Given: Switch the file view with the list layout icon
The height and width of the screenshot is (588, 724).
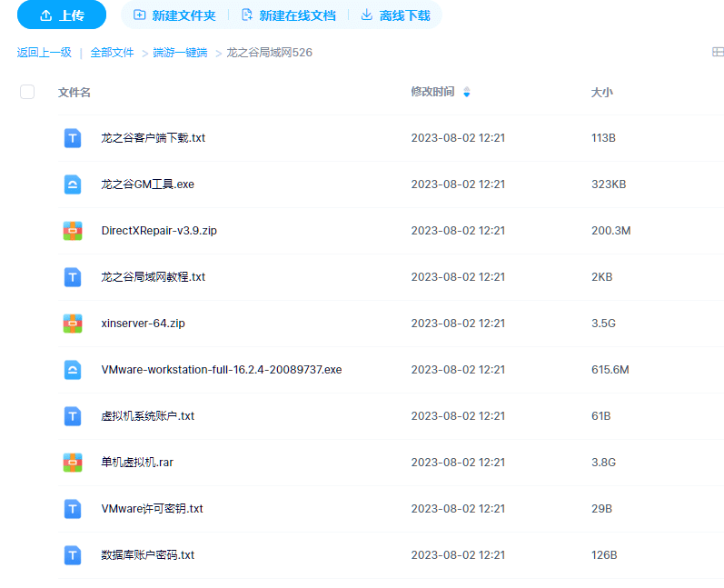Looking at the screenshot, I should click(x=718, y=53).
